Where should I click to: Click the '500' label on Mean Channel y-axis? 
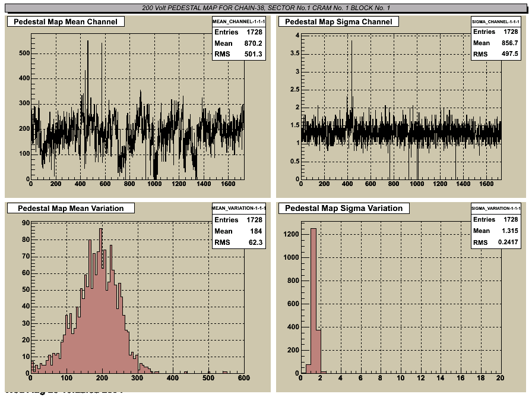(24, 53)
